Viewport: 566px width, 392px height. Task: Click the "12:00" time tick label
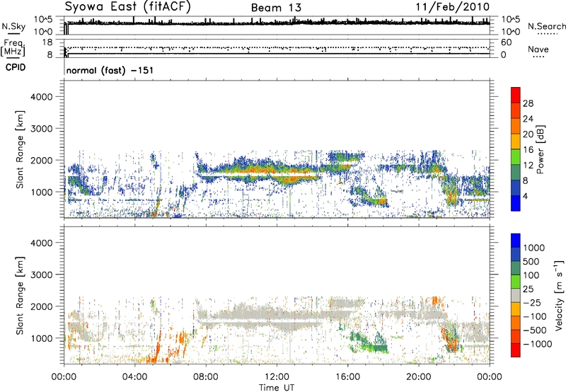[277, 377]
